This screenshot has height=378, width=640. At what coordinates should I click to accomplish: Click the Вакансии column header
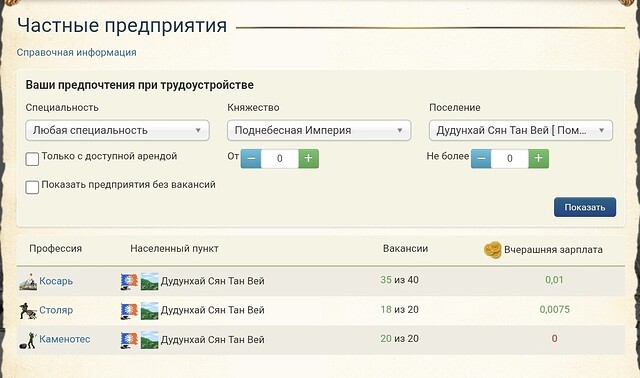[x=405, y=249]
